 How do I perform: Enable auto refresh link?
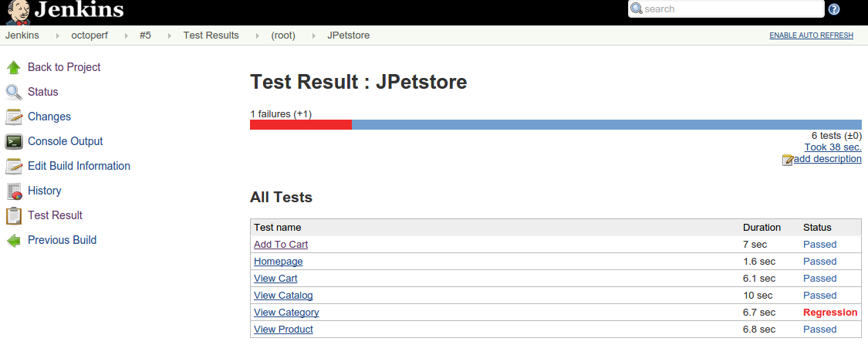(x=812, y=36)
